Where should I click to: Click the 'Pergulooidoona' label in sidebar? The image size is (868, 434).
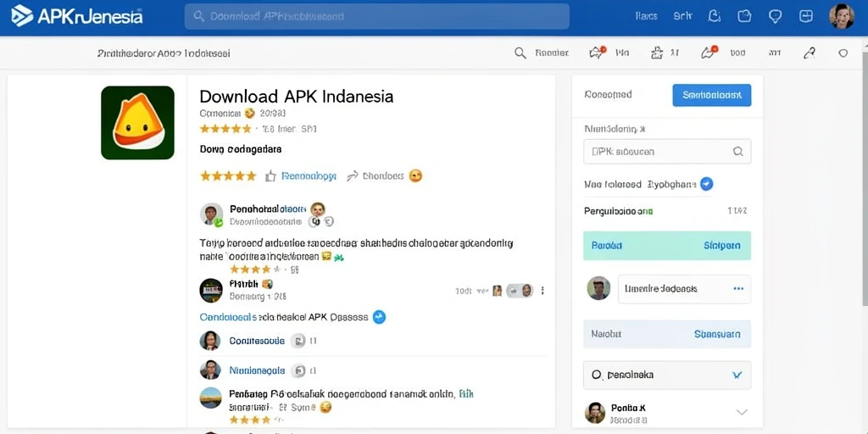click(x=618, y=211)
